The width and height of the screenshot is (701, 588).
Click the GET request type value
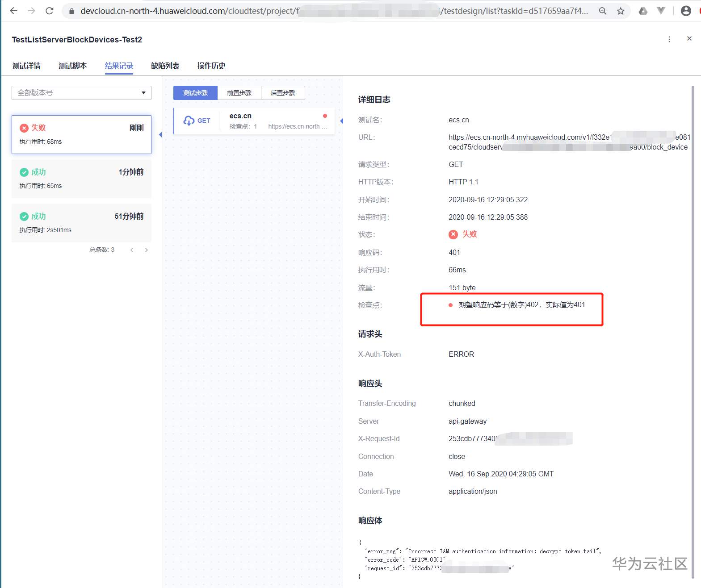pos(456,165)
